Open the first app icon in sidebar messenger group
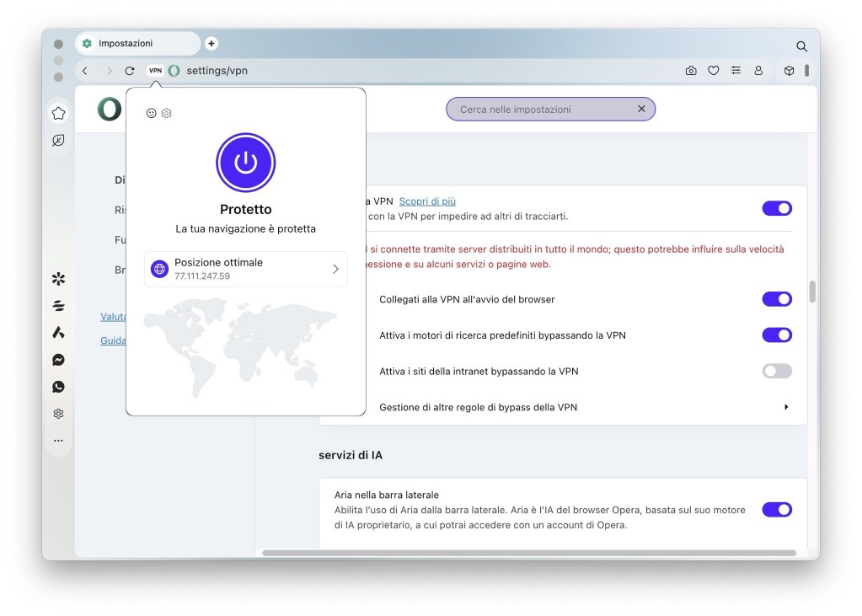This screenshot has width=862, height=616. (x=58, y=279)
